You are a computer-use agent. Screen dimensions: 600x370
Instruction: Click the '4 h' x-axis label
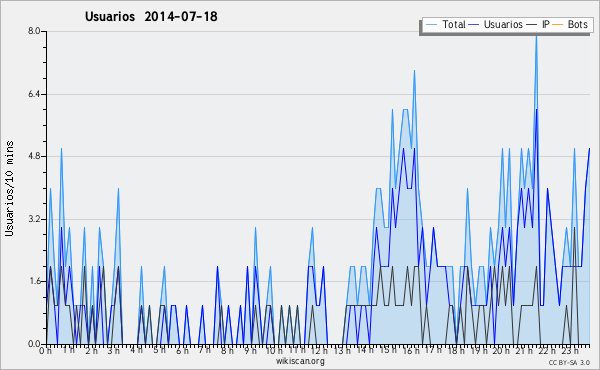point(136,350)
